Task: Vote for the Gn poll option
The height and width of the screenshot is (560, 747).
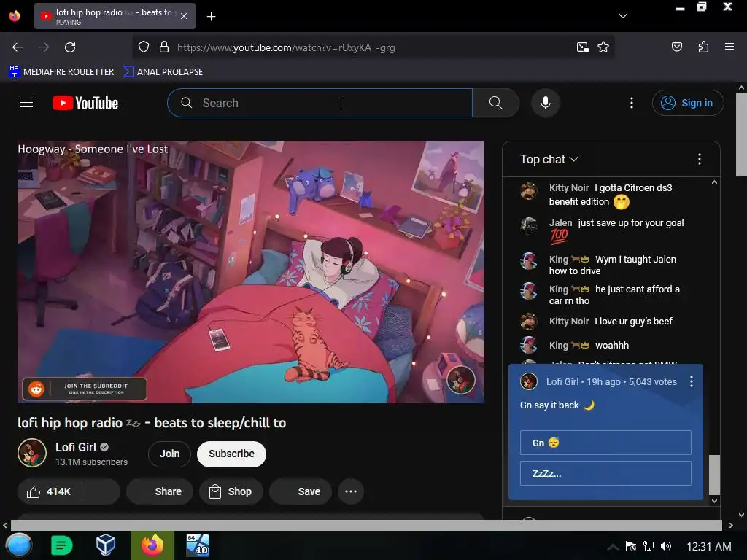Action: point(605,443)
